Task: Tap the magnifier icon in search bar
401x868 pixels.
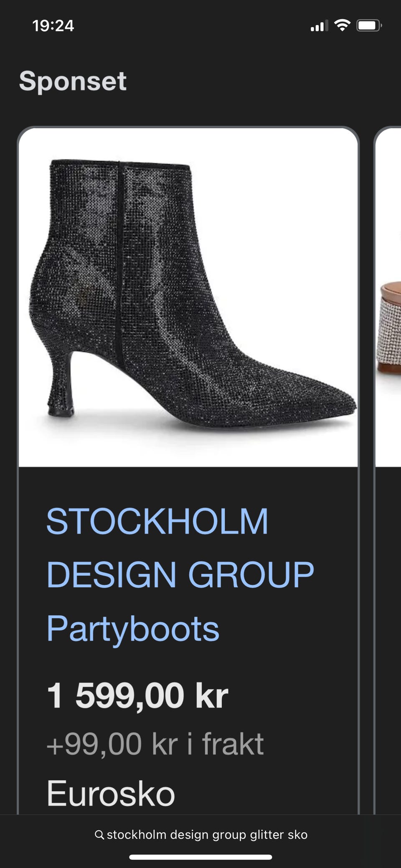Action: point(99,835)
